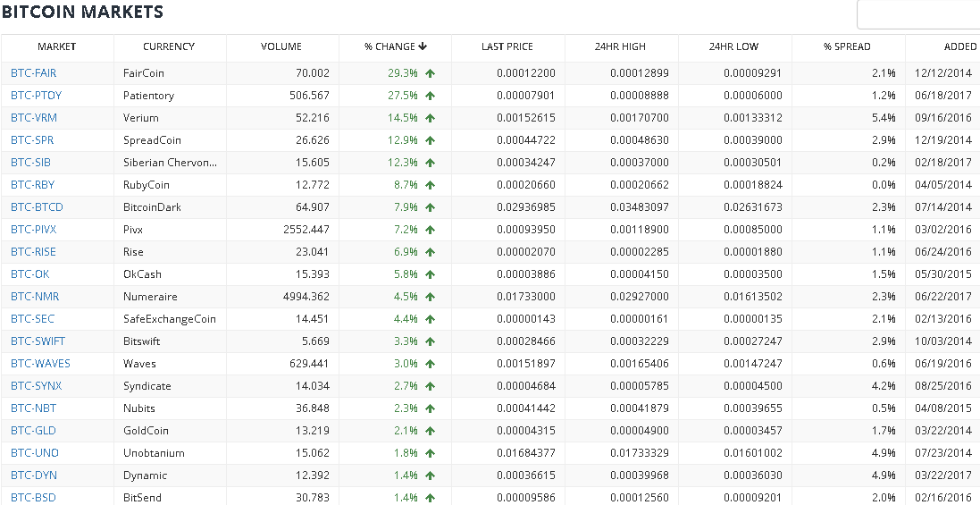980x505 pixels.
Task: Click green up arrow beside 1.8%
Action: coord(430,453)
